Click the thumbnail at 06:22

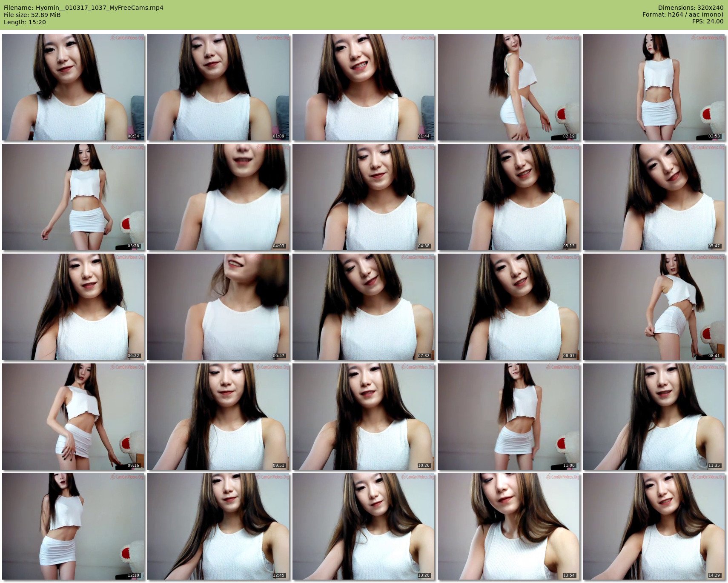[73, 307]
